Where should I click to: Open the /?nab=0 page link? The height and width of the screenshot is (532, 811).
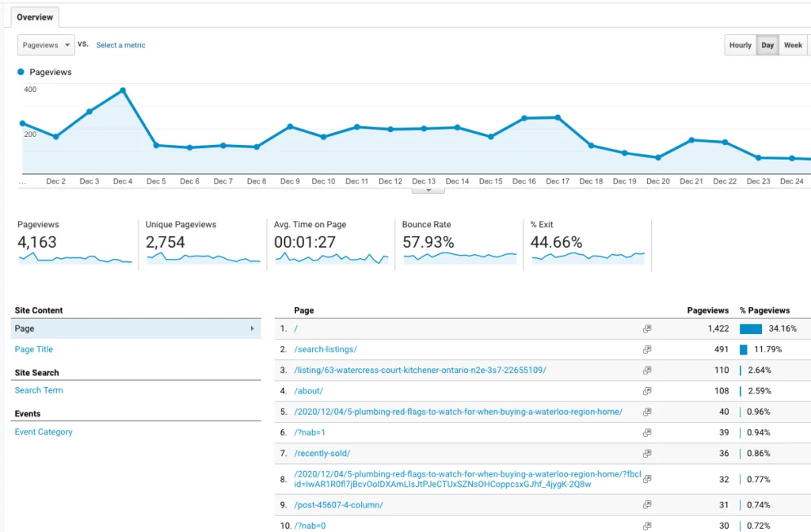(x=310, y=526)
